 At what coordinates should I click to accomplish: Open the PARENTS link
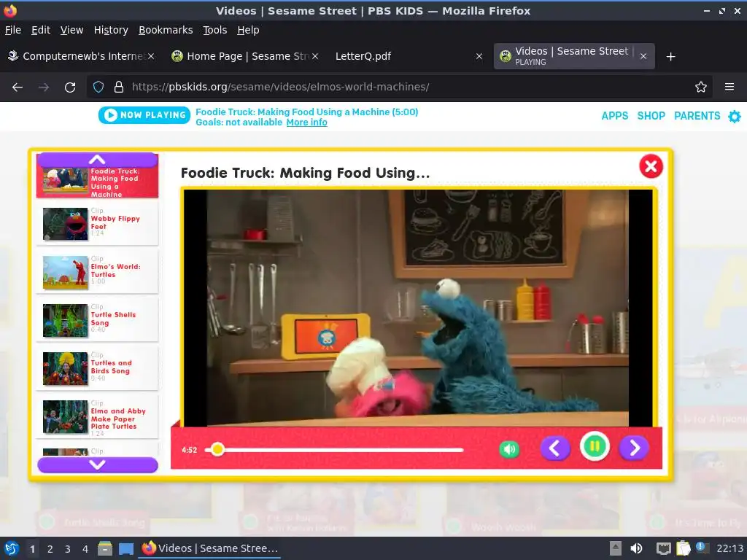point(697,116)
